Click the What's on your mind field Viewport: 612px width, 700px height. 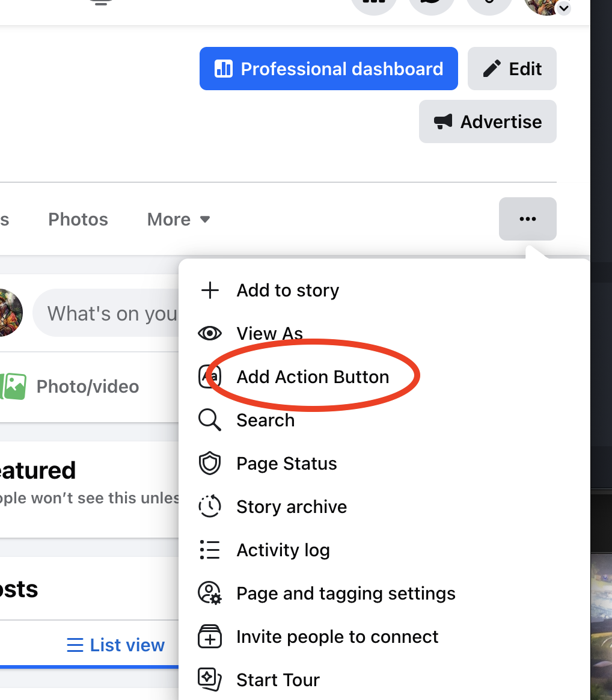click(x=108, y=313)
